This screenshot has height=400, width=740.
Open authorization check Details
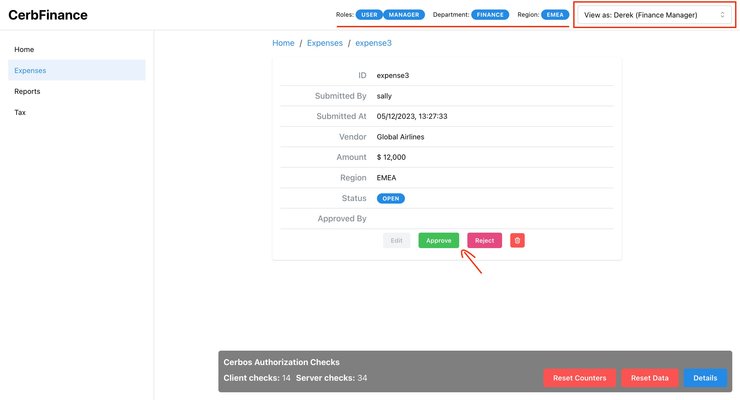705,378
